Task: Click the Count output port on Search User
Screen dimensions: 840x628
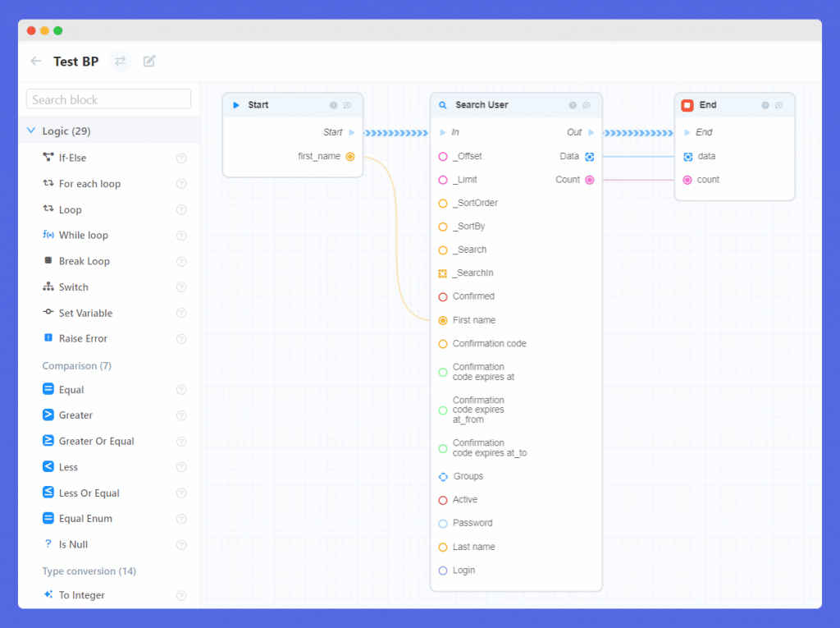Action: tap(590, 180)
